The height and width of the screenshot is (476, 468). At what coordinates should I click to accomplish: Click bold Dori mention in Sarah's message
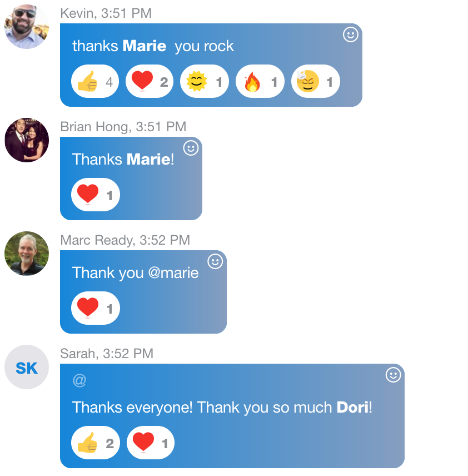click(353, 408)
